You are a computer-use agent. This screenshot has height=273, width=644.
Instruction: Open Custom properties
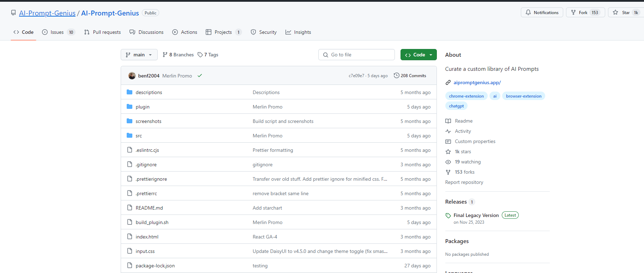coord(471,141)
